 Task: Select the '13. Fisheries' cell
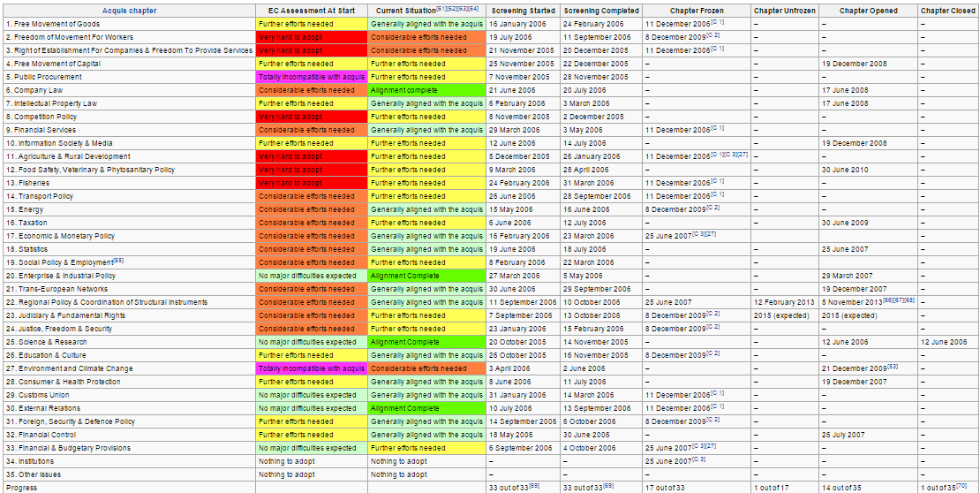pyautogui.click(x=130, y=183)
